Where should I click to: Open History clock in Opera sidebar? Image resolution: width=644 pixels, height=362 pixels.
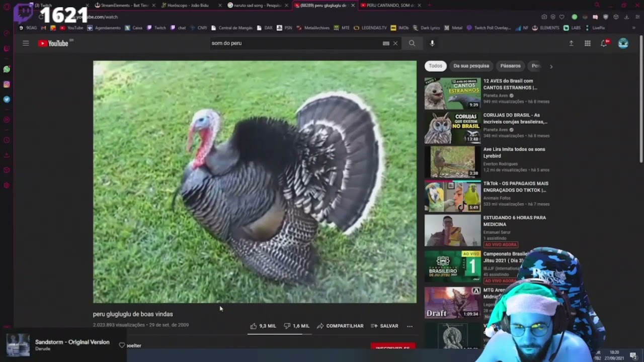[7, 140]
